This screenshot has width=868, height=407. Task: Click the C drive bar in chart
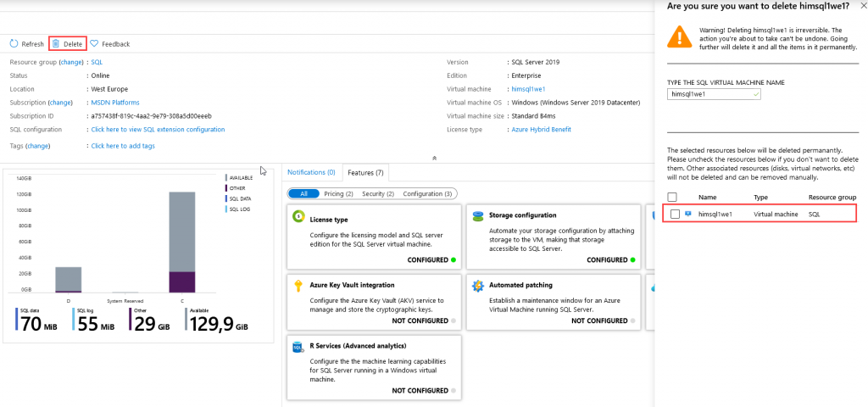[x=181, y=242]
